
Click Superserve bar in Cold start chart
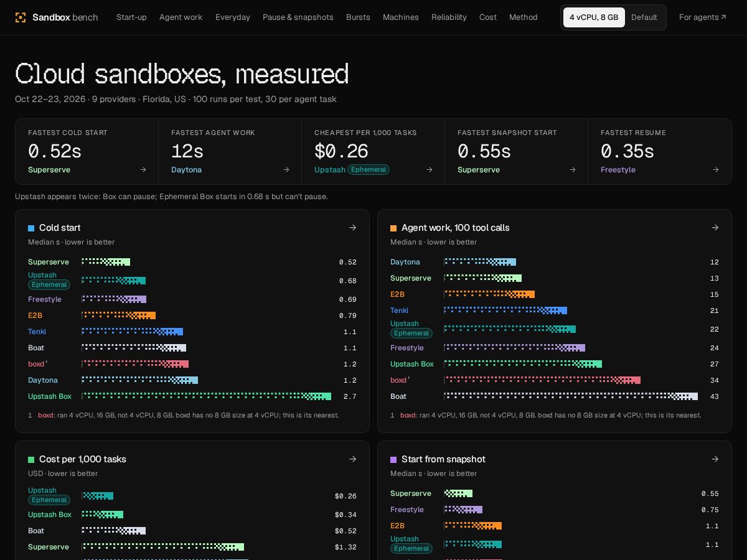pyautogui.click(x=106, y=262)
